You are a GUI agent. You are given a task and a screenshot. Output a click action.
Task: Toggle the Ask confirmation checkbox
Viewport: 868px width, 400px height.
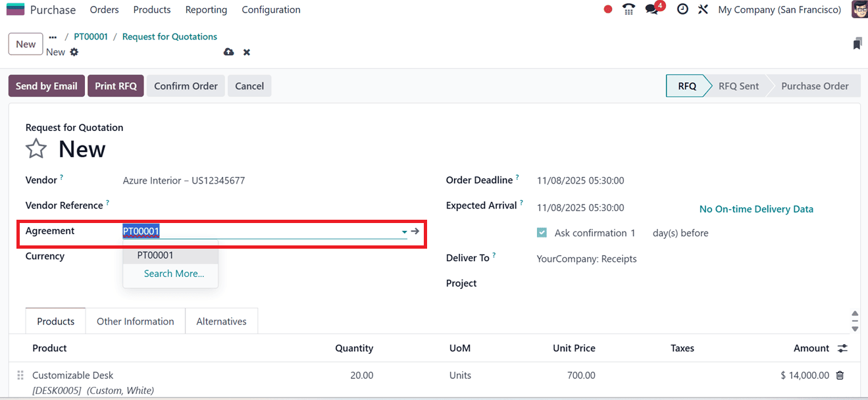pyautogui.click(x=541, y=232)
